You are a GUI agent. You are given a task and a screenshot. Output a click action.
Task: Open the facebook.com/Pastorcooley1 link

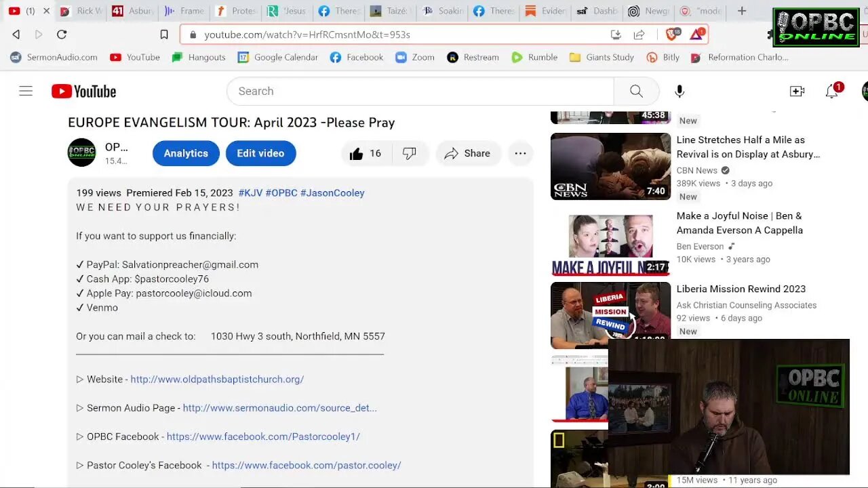263,437
